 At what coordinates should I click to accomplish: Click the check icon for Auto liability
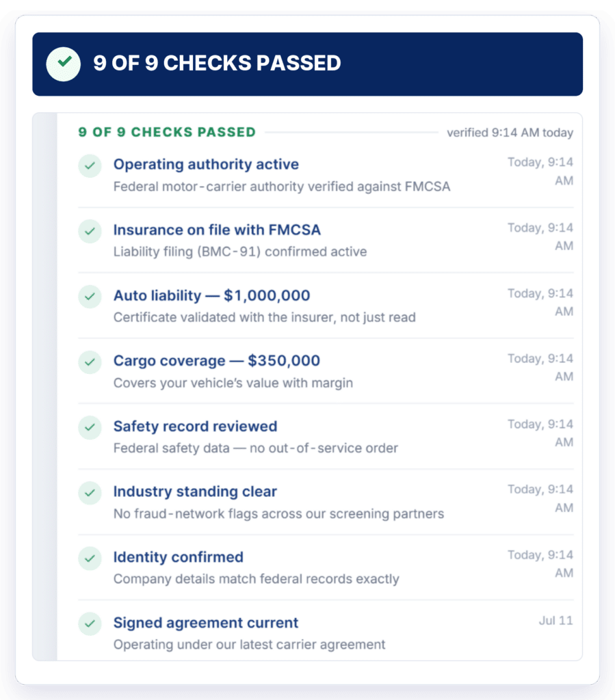(90, 297)
